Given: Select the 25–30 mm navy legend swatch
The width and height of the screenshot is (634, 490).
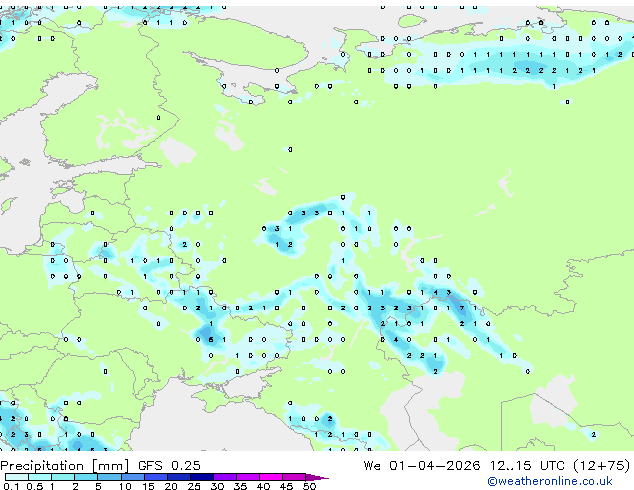Looking at the screenshot, I should pyautogui.click(x=201, y=477).
